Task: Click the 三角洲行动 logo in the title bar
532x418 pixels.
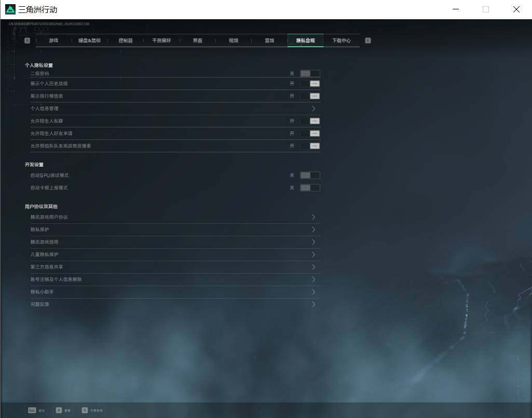Action: 10,9
